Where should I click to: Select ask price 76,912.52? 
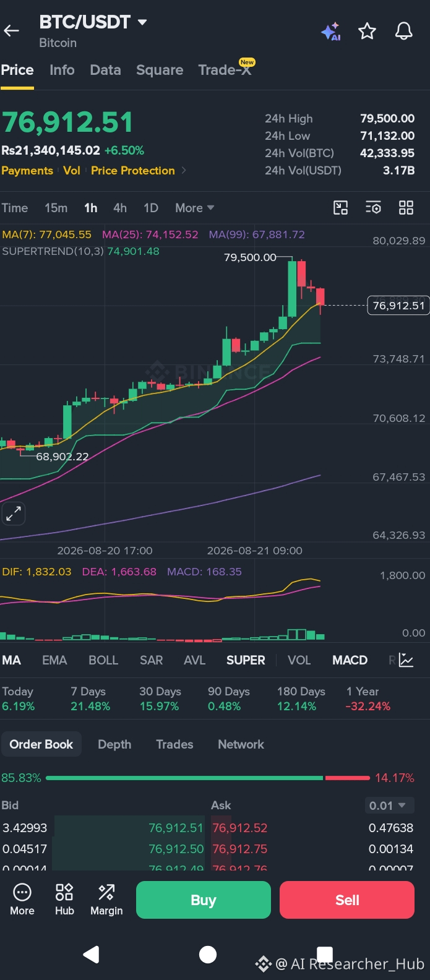pos(240,828)
